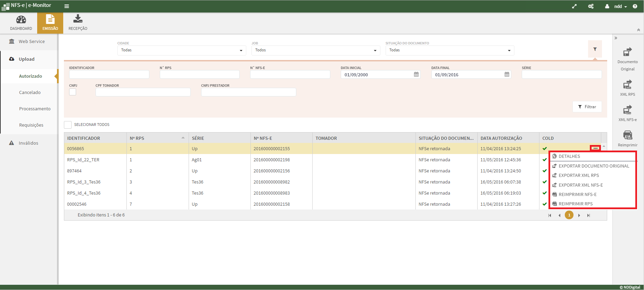The image size is (644, 290).
Task: Open the calendar for Data Inicial
Action: point(416,75)
